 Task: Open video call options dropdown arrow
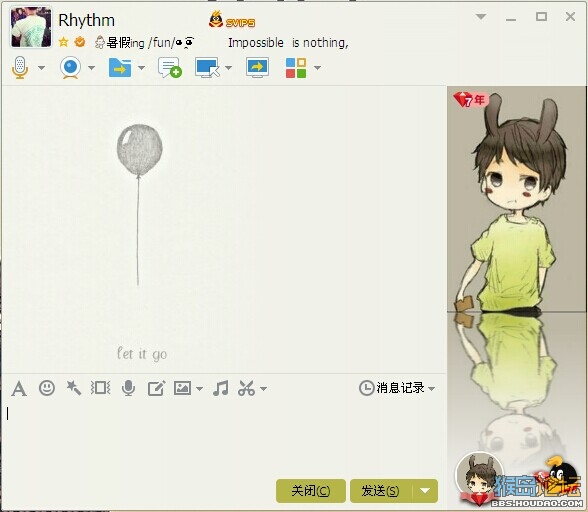(91, 68)
